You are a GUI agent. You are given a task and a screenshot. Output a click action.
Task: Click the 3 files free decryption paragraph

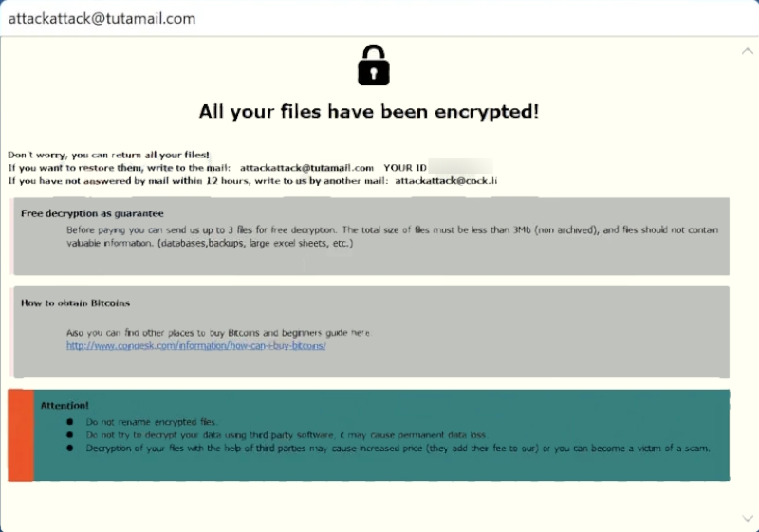(x=392, y=236)
